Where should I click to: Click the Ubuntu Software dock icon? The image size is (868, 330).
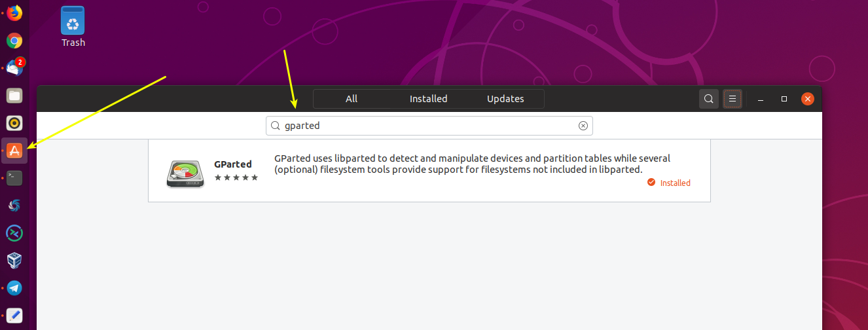(14, 151)
